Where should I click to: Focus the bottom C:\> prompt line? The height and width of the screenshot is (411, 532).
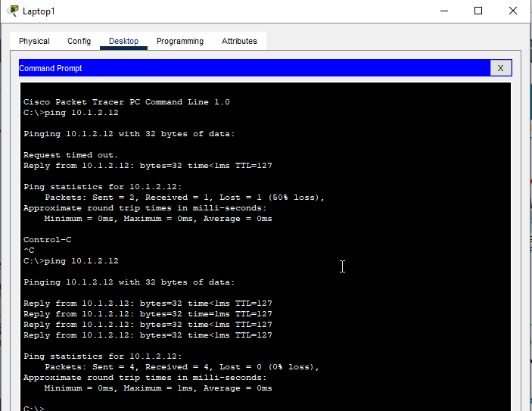[34, 409]
